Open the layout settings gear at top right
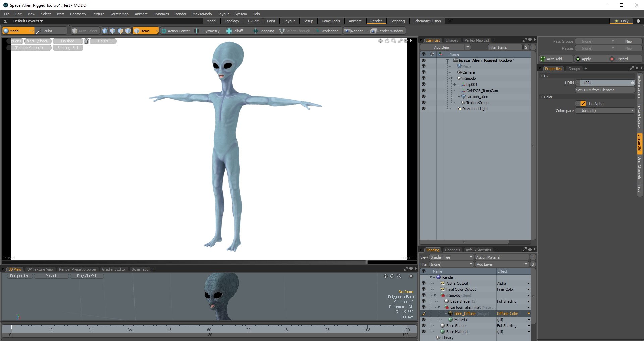This screenshot has width=644, height=341. pyautogui.click(x=638, y=21)
